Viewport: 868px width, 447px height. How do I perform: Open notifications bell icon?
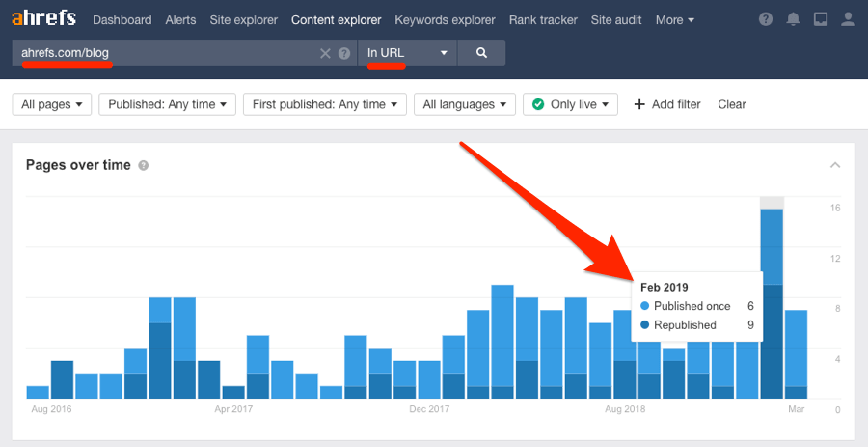pos(794,20)
